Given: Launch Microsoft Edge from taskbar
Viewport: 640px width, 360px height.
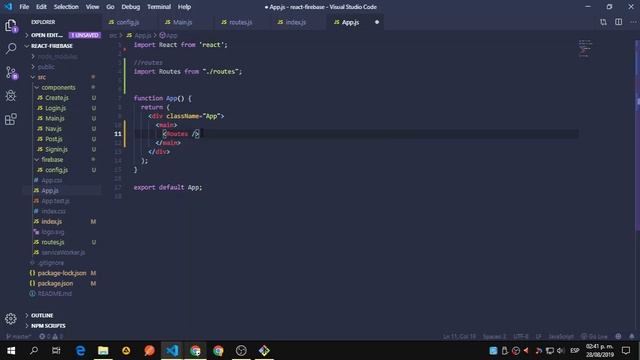Looking at the screenshot, I should coord(80,350).
